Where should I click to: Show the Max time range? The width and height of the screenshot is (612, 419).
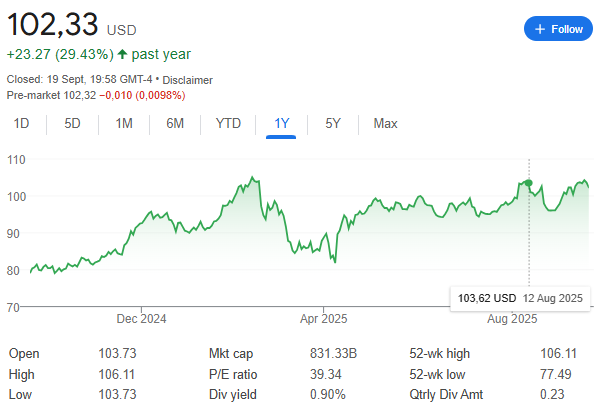(385, 123)
